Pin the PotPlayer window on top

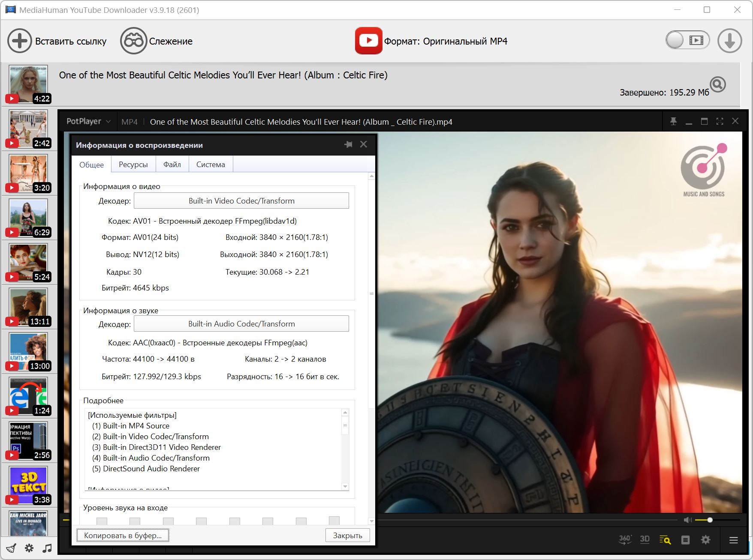tap(673, 122)
